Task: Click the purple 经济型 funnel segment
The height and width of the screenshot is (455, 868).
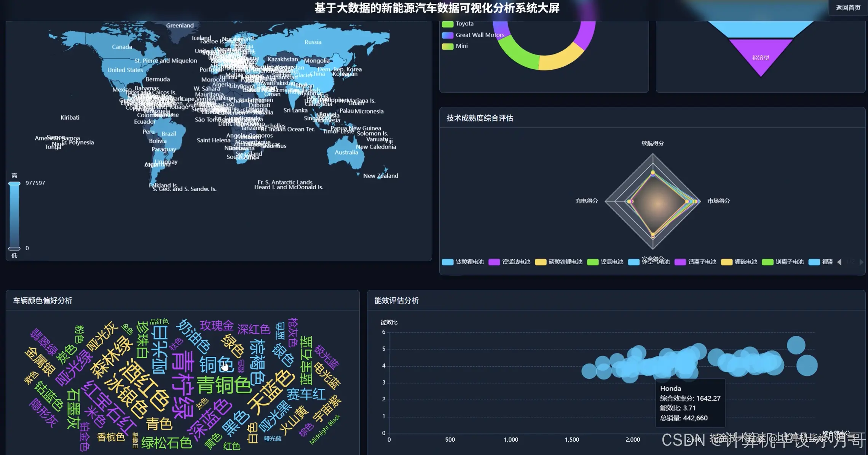Action: tap(760, 55)
